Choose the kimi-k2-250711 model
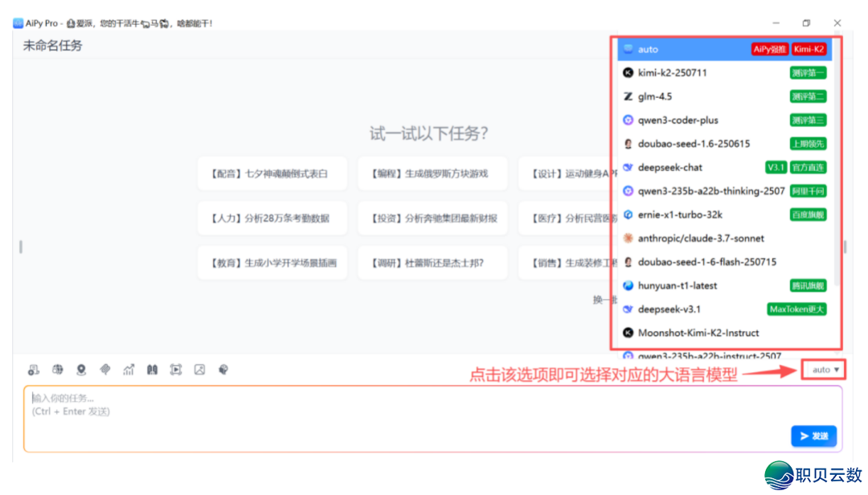Screen dimensions: 868x495 click(x=725, y=72)
